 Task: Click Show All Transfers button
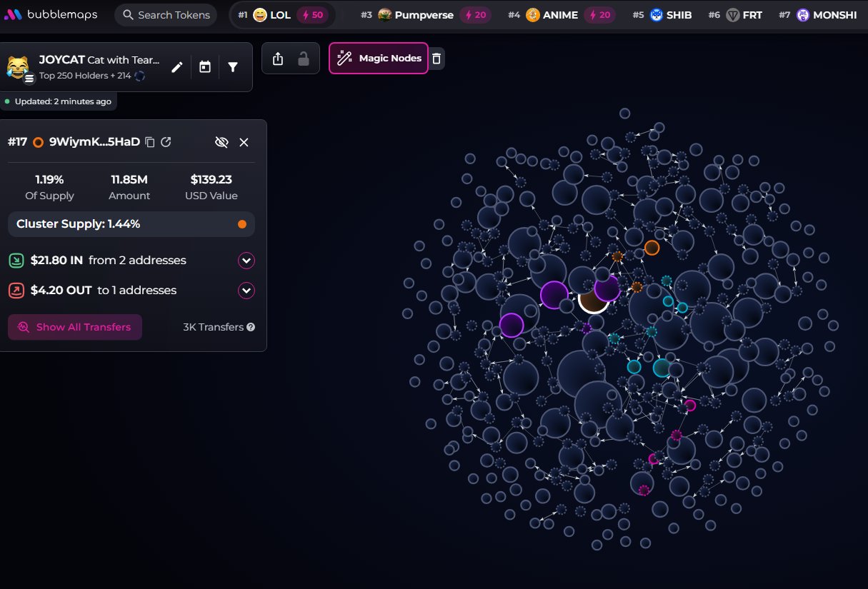tap(75, 327)
